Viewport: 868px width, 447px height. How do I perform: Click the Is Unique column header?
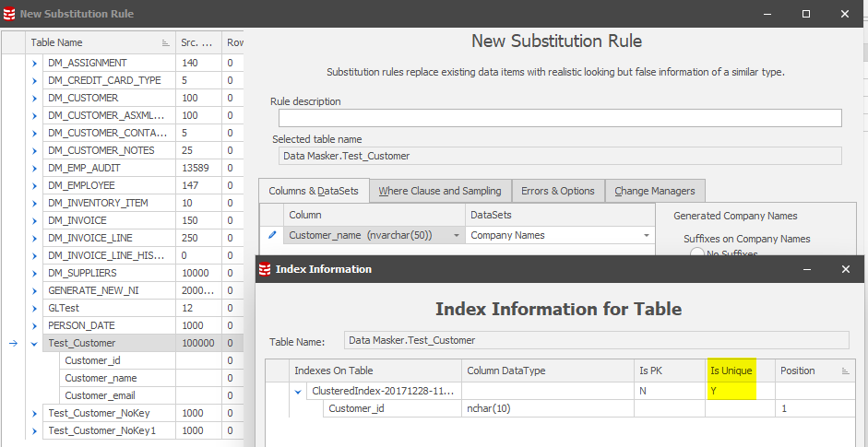731,371
